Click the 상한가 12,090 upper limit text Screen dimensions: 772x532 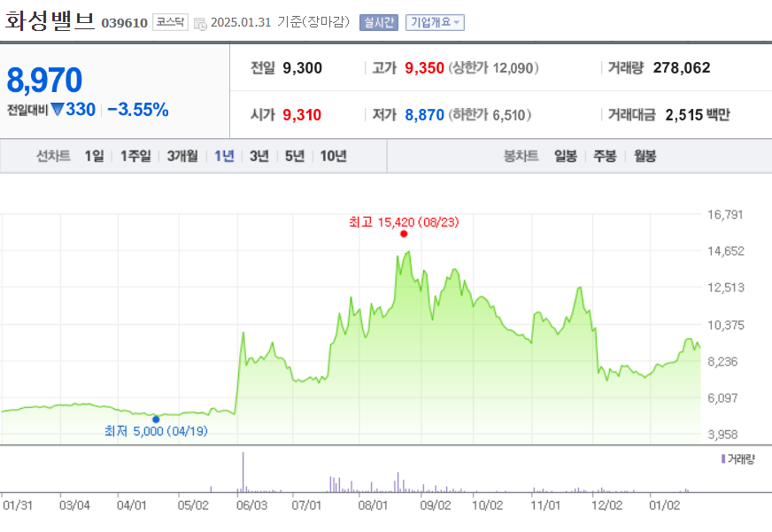[493, 68]
